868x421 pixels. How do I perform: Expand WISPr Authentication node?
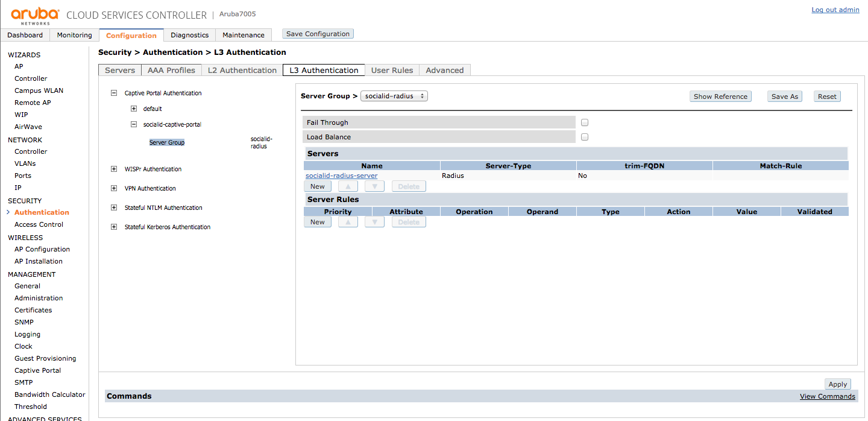(x=113, y=169)
